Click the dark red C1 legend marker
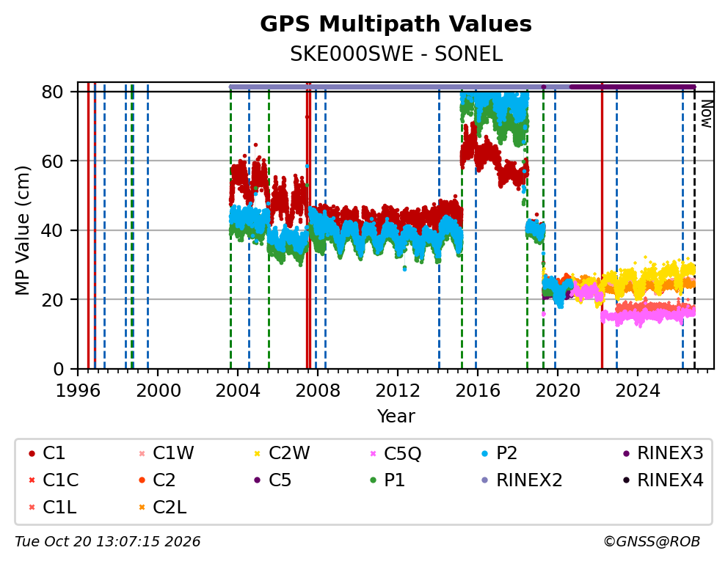 pos(32,453)
